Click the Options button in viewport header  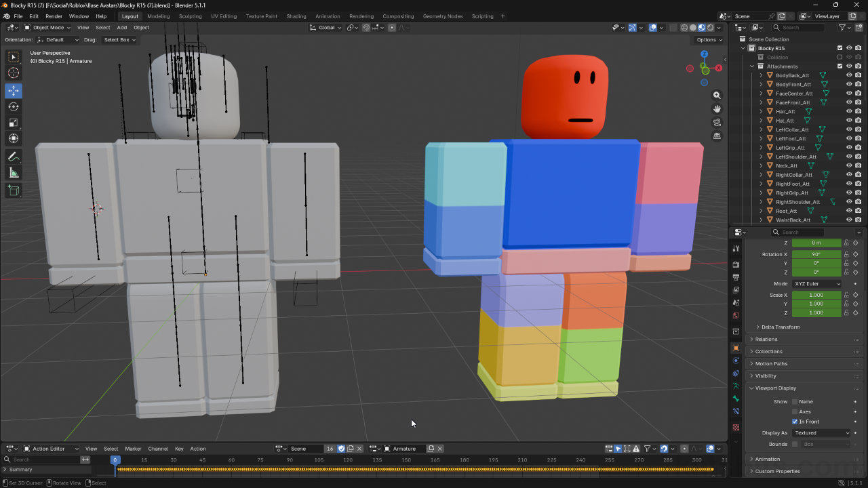(709, 40)
